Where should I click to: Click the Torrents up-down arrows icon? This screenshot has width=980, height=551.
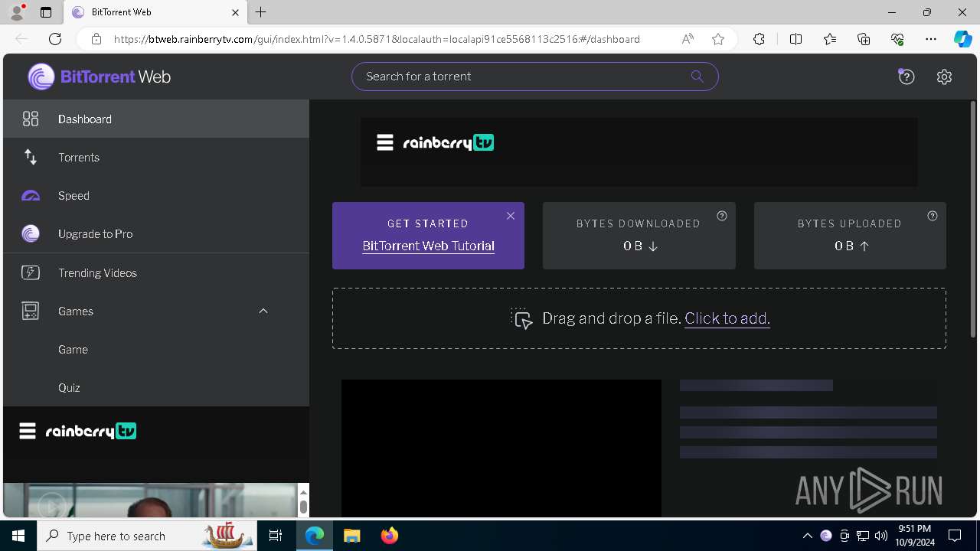pos(31,157)
